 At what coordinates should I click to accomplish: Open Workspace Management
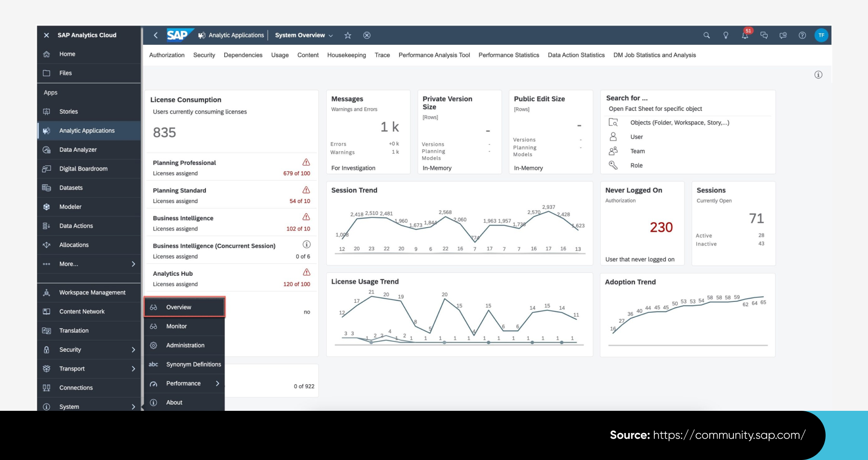point(92,292)
